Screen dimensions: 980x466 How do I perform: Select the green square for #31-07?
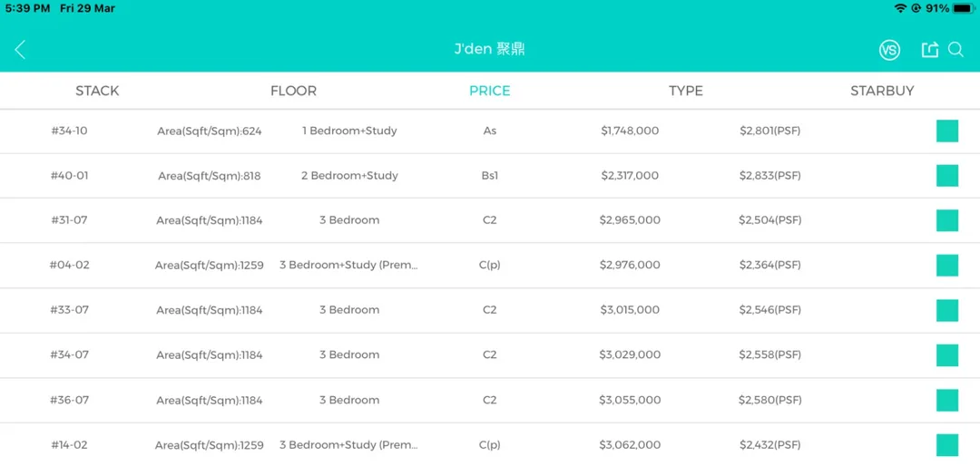pyautogui.click(x=946, y=220)
